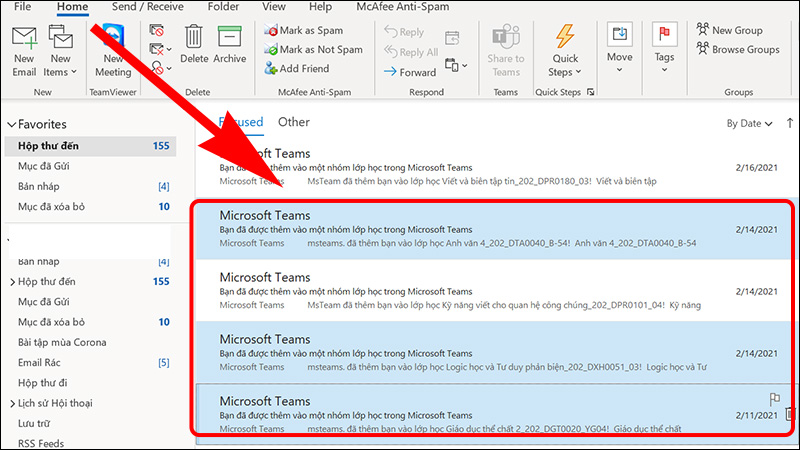Start a New TeamViewer Meeting
Image resolution: width=800 pixels, height=450 pixels.
[x=113, y=52]
